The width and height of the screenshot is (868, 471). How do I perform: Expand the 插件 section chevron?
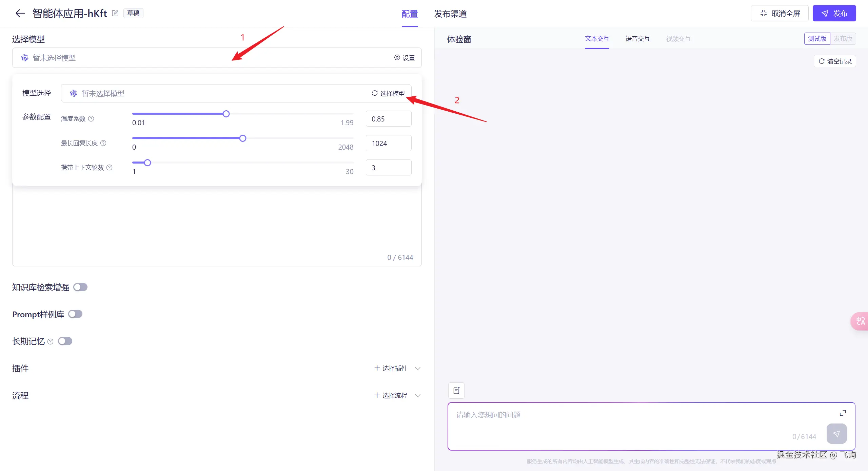coord(418,368)
